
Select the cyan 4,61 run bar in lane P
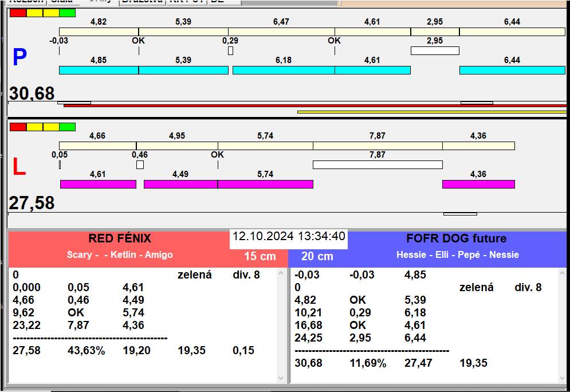pyautogui.click(x=372, y=70)
